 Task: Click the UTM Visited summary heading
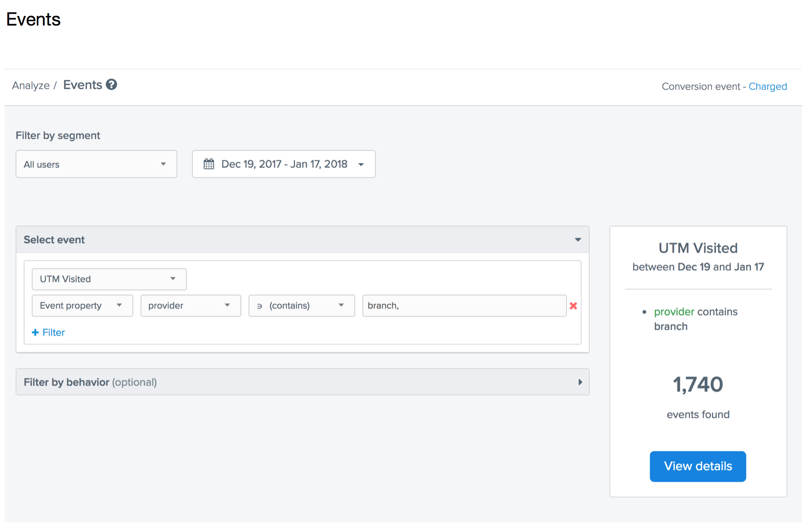click(698, 248)
